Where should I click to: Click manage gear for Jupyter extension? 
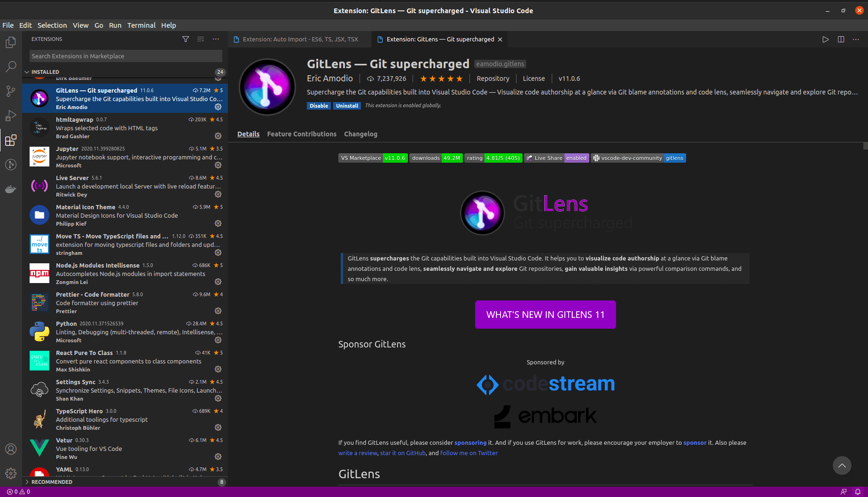(218, 165)
